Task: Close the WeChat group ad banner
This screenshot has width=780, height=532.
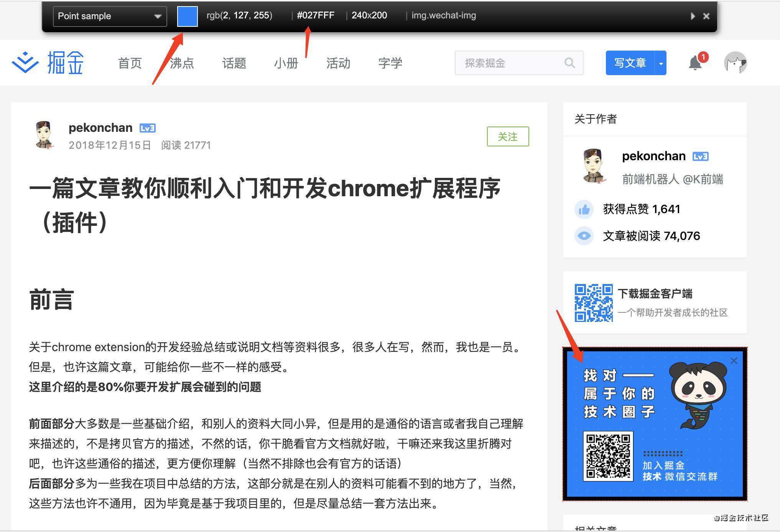Action: pos(734,361)
